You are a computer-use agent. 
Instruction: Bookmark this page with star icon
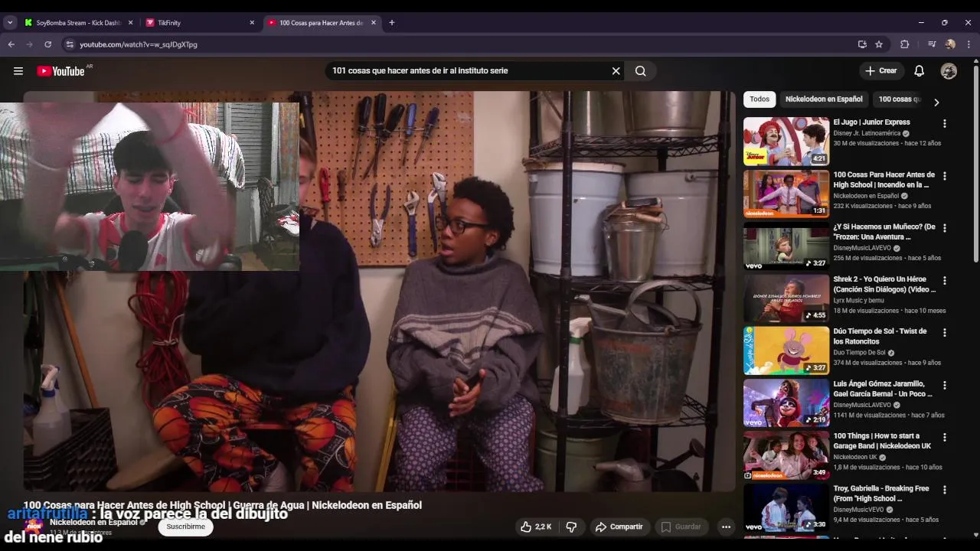point(879,44)
